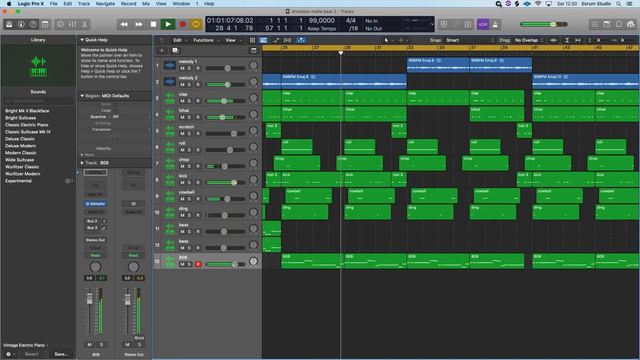Click the Fast Forward transport button
The height and width of the screenshot is (360, 640).
[138, 24]
